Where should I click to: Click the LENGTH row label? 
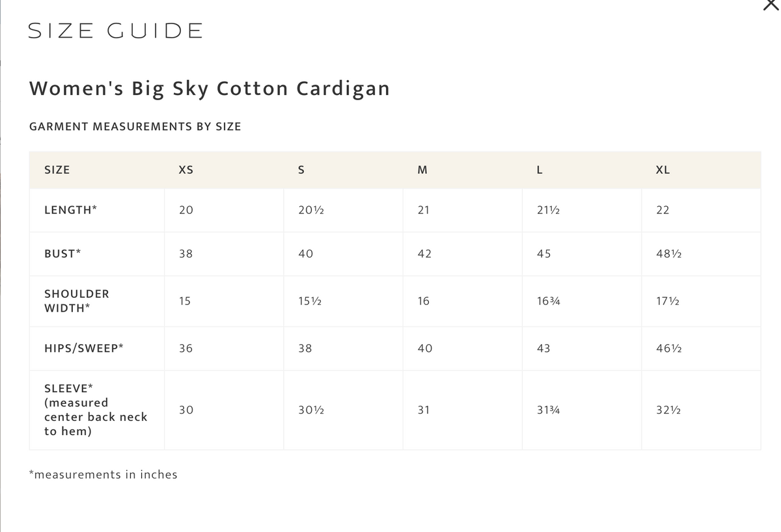point(70,210)
